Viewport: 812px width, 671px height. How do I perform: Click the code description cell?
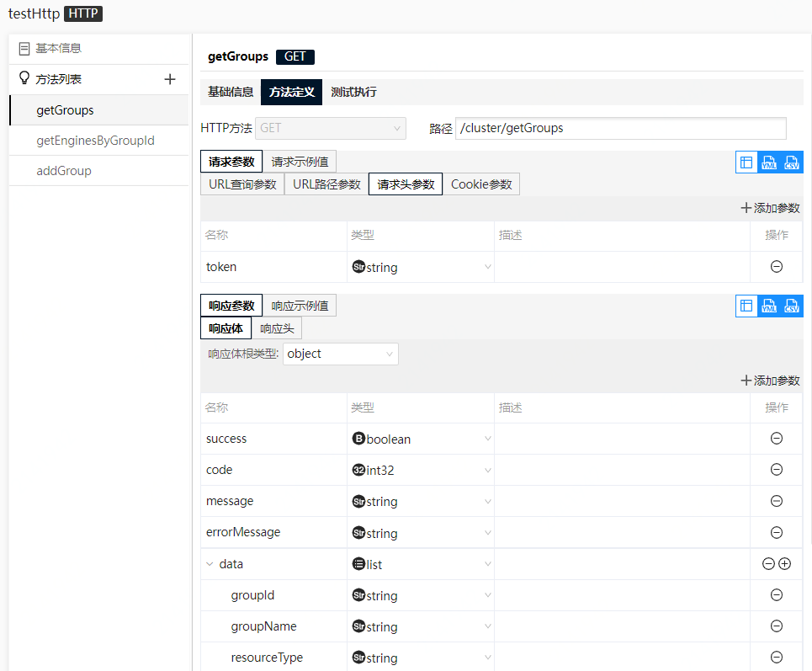pyautogui.click(x=622, y=470)
